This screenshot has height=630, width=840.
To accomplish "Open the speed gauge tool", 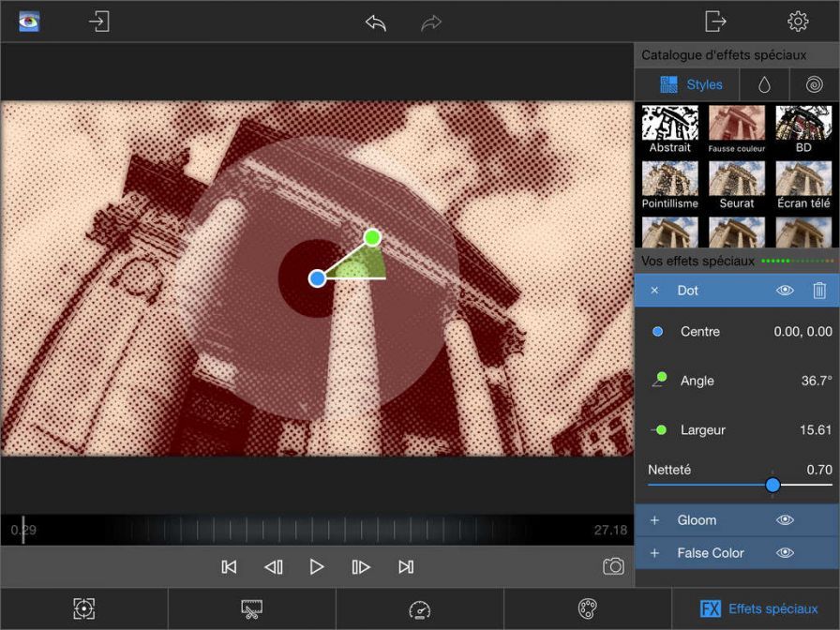I will point(419,609).
